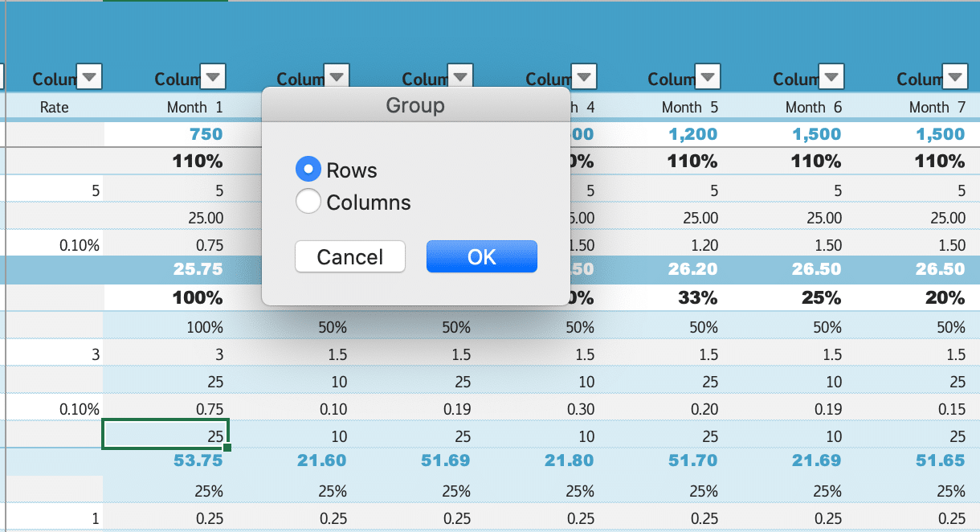
Task: Cancel the Group dialog
Action: (x=349, y=256)
